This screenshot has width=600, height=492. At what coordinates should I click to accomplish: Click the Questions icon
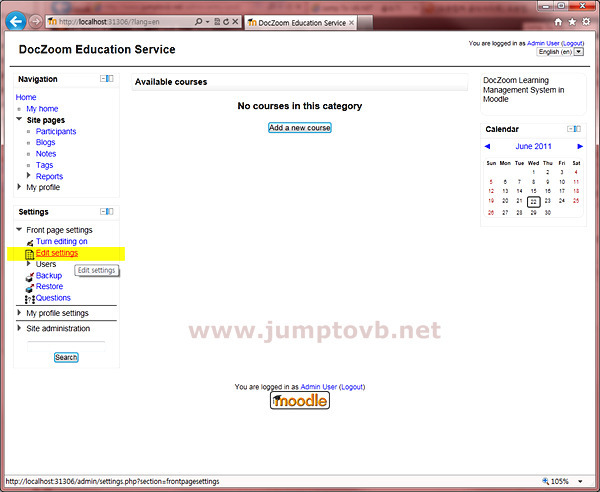[29, 299]
